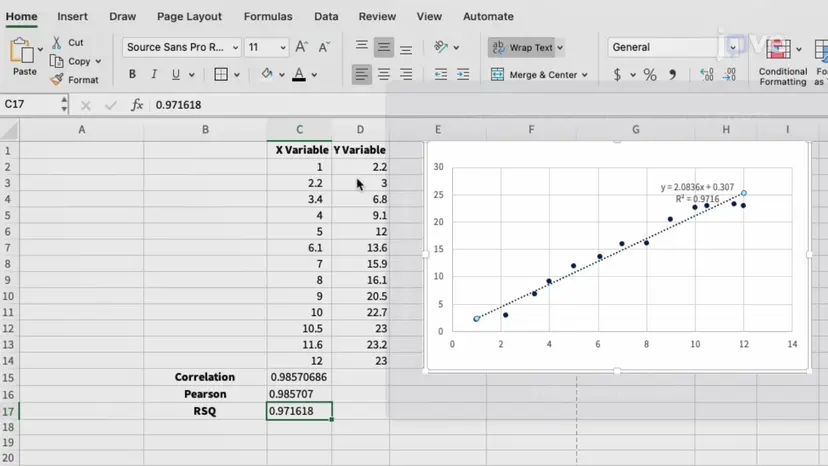Open the Draw tab
828x466 pixels.
coord(123,16)
